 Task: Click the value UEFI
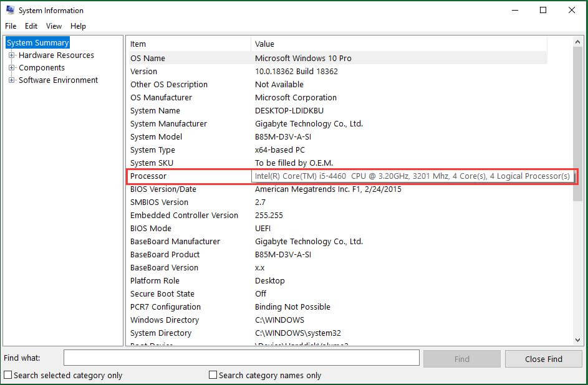coord(263,229)
